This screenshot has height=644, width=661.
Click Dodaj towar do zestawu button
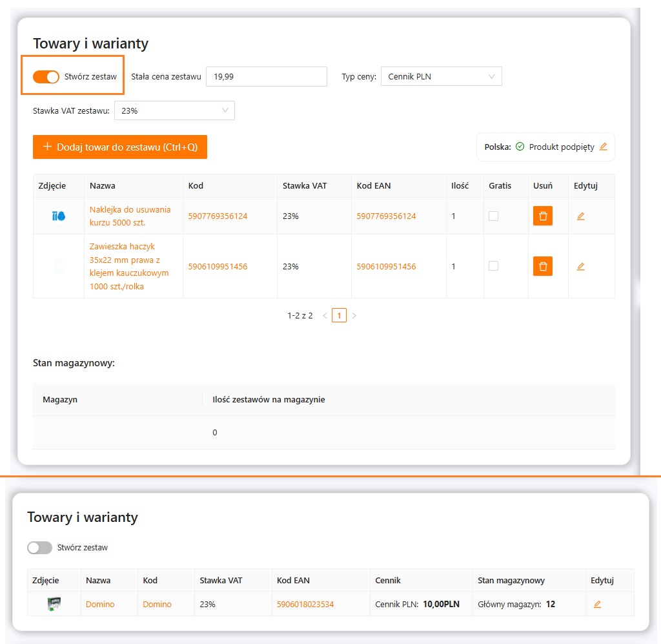119,147
